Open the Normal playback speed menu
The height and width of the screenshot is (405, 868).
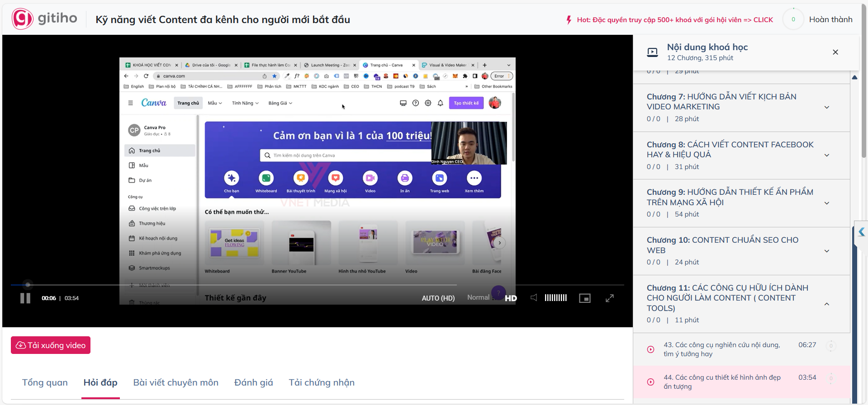click(x=478, y=297)
